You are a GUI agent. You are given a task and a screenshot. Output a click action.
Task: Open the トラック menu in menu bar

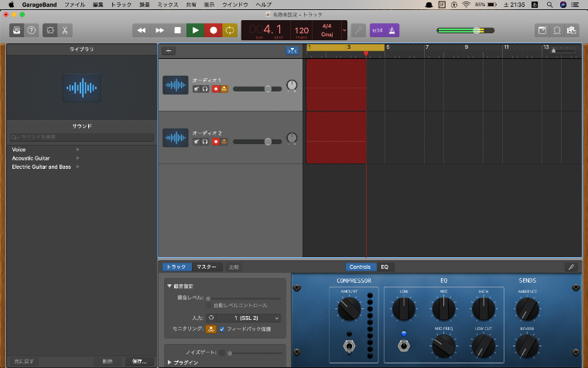(121, 5)
